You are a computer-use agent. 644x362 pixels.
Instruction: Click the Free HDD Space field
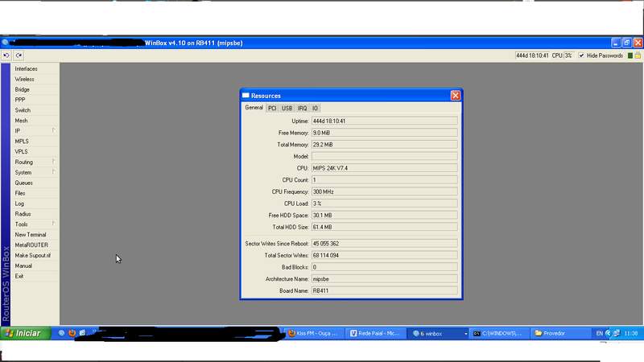pos(385,216)
